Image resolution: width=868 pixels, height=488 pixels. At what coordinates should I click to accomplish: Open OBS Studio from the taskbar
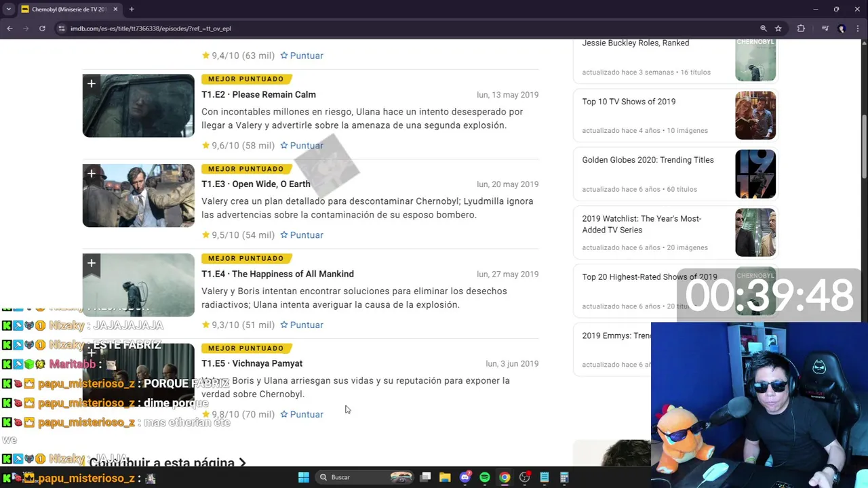[524, 477]
